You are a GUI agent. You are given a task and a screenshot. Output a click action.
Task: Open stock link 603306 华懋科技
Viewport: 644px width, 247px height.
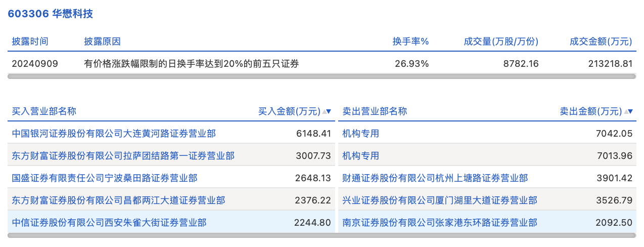(51, 14)
